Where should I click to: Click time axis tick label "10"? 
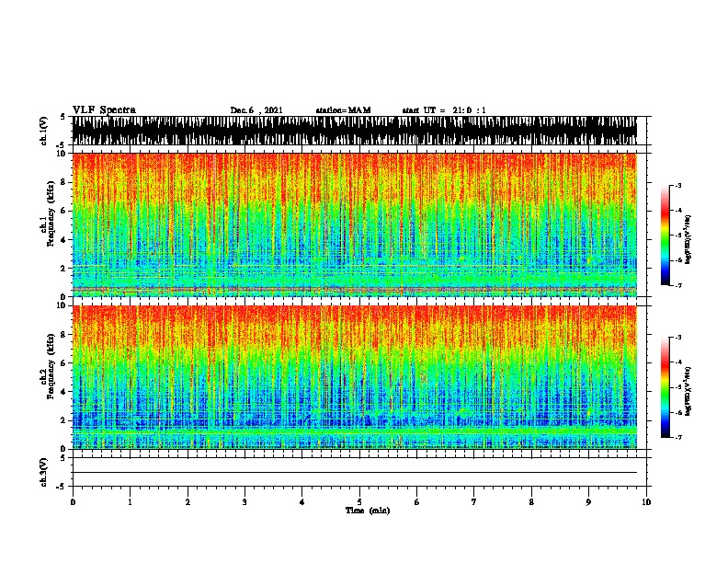[646, 502]
